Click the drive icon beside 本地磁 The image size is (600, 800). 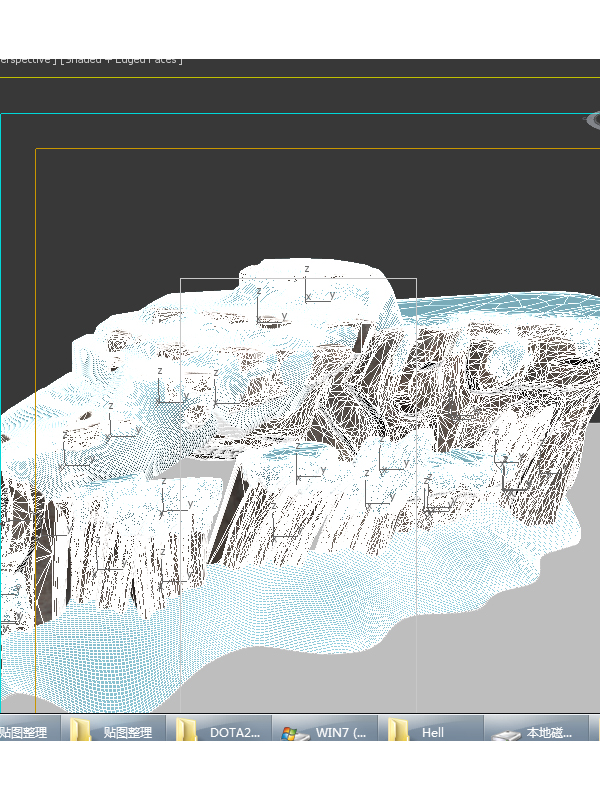(x=507, y=732)
